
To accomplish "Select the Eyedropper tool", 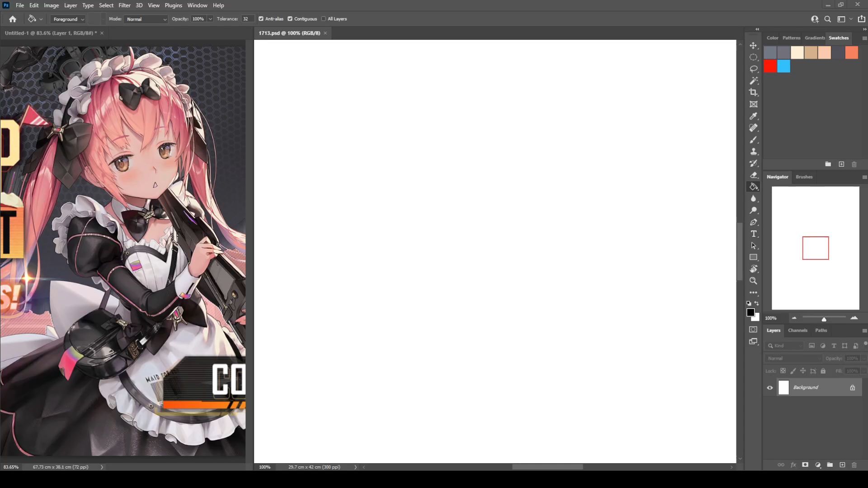I will click(x=753, y=116).
